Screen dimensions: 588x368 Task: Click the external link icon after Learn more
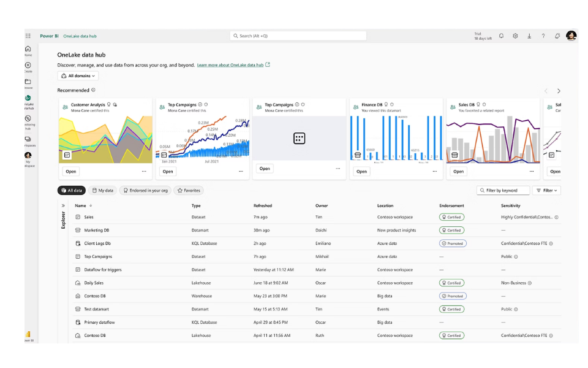(268, 64)
